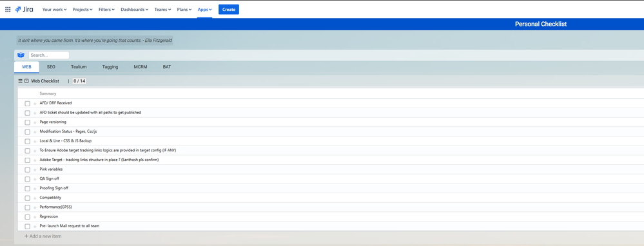644x246 pixels.
Task: Star the 'Pink variables' item
Action: coord(35,170)
